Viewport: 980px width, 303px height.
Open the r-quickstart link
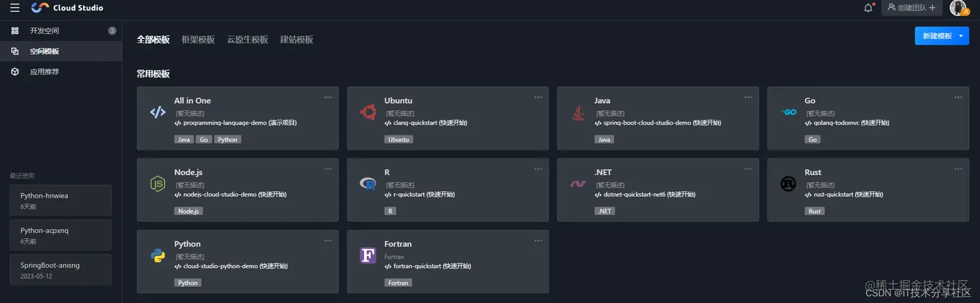(x=420, y=194)
